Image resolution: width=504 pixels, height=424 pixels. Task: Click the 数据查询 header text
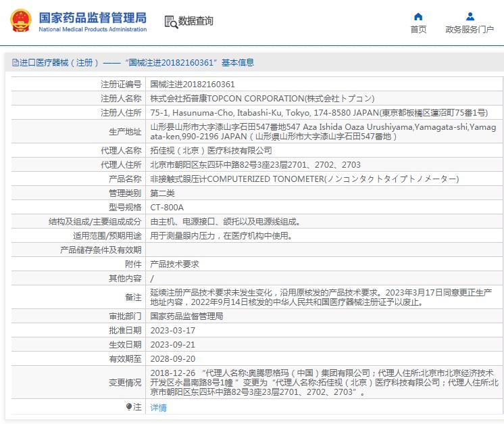195,21
